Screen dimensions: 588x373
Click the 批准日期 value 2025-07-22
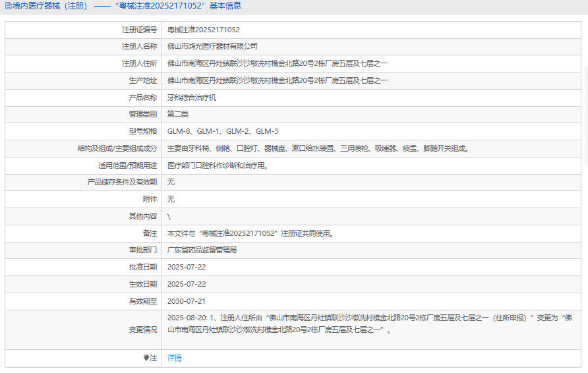(x=187, y=267)
